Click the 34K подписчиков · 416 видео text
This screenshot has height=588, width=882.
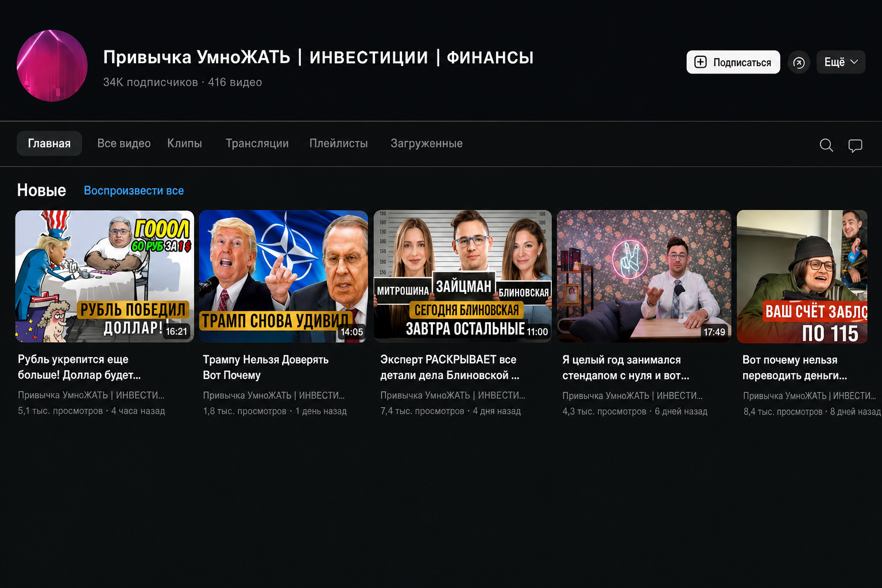tap(183, 82)
